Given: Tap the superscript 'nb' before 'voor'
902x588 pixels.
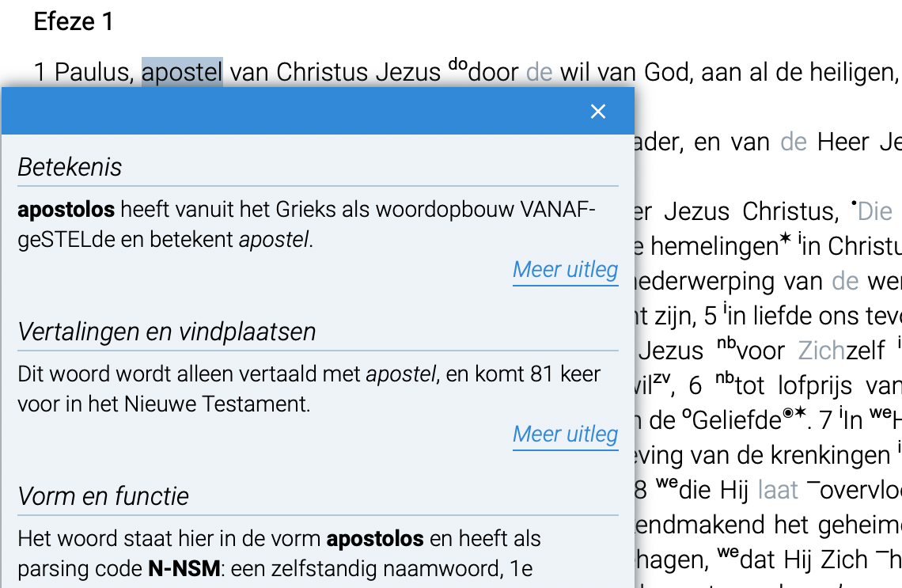Looking at the screenshot, I should (x=726, y=343).
